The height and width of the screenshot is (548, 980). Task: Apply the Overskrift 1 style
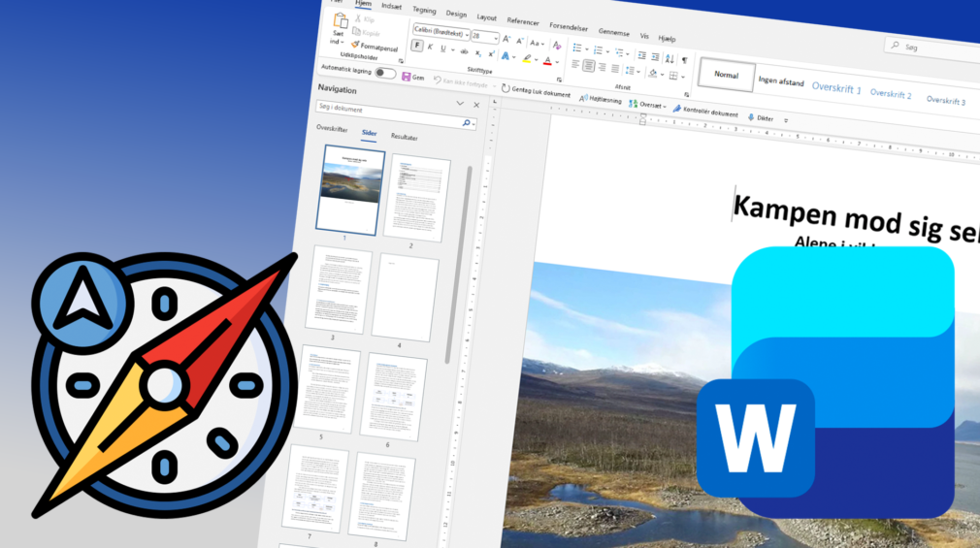(x=835, y=88)
